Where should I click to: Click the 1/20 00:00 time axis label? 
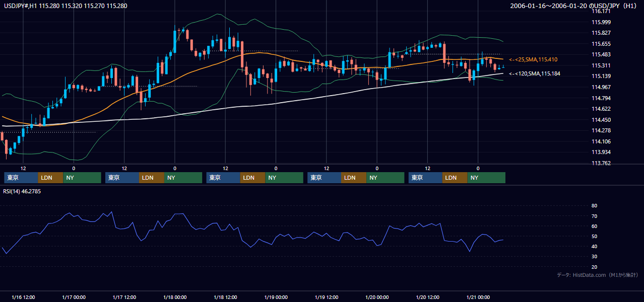[x=377, y=297]
